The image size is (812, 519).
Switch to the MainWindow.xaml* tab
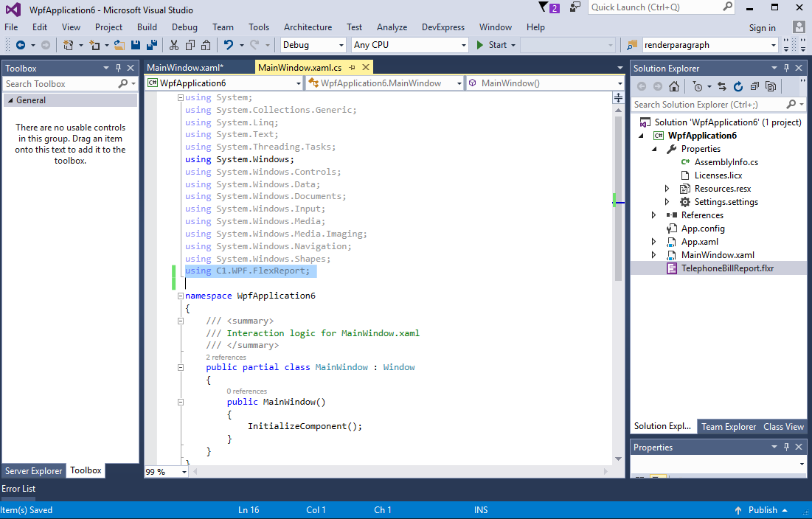pos(185,67)
